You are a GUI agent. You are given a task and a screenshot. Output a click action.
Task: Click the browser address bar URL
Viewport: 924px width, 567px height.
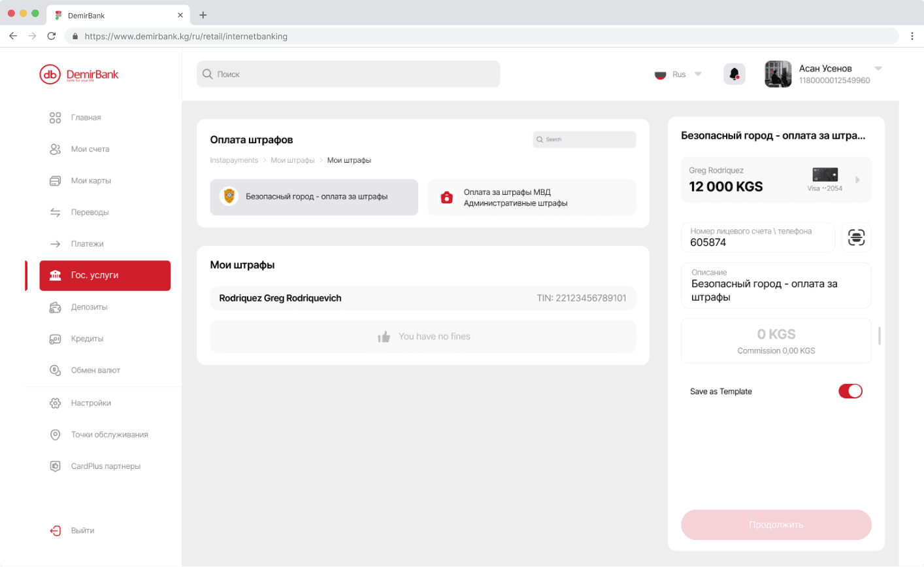186,37
